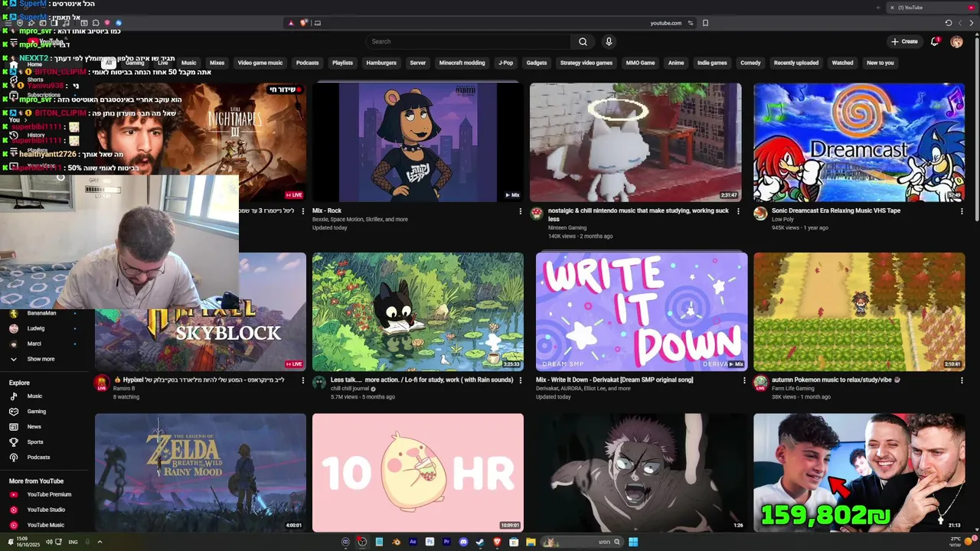The width and height of the screenshot is (980, 551).
Task: Open the 'Less talk.... more action' Lo-fi title
Action: point(422,380)
